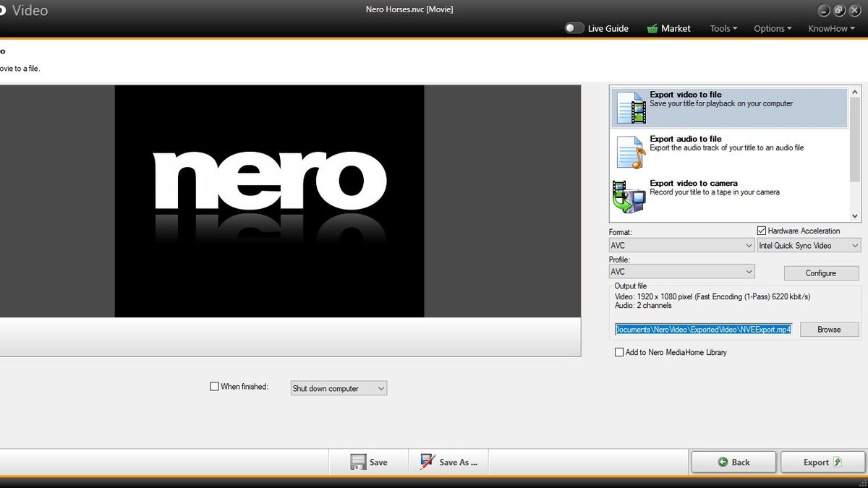
Task: Click the Configure button
Action: click(821, 273)
